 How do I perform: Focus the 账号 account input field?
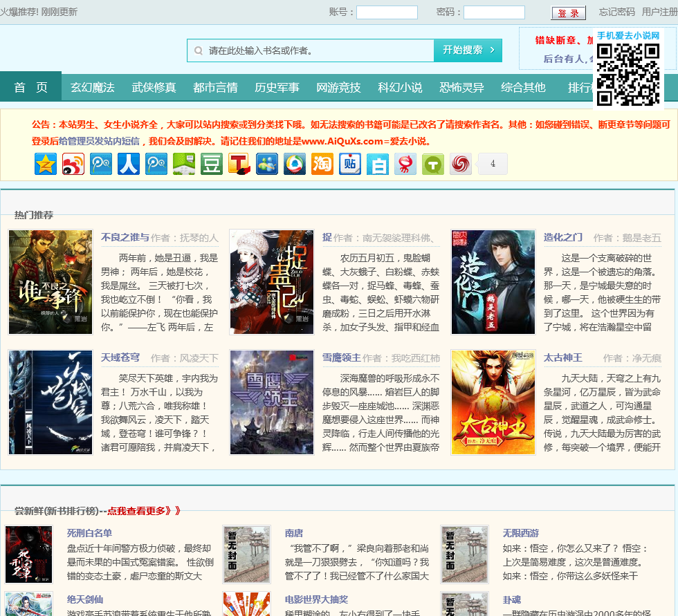pos(387,12)
